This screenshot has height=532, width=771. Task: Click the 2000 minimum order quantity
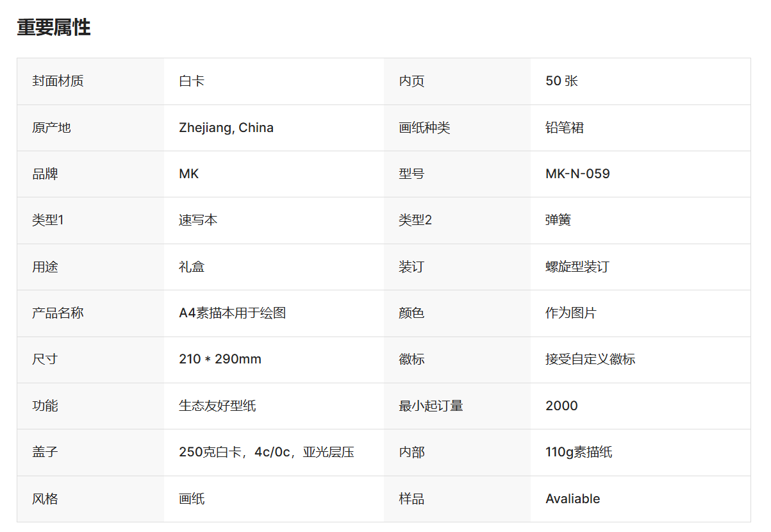pos(561,406)
